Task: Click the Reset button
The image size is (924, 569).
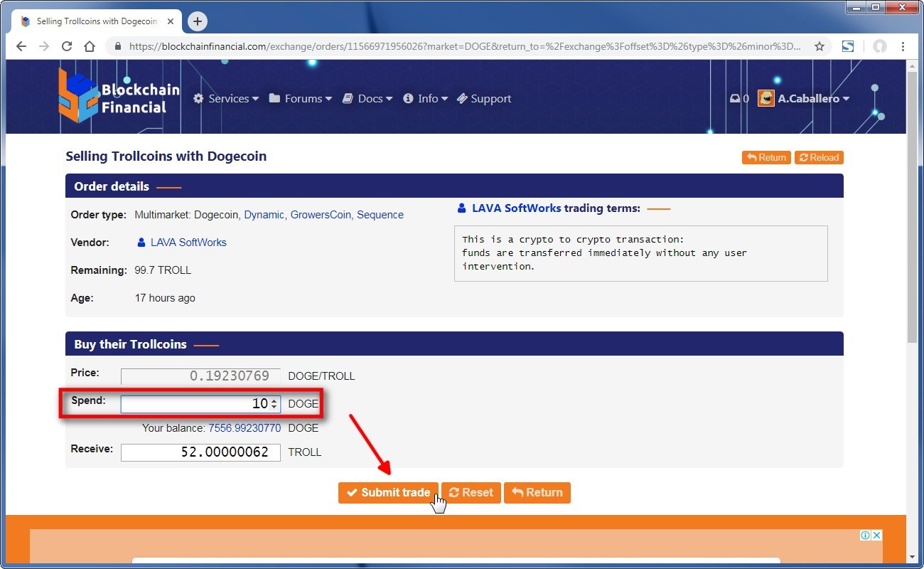Action: point(471,492)
